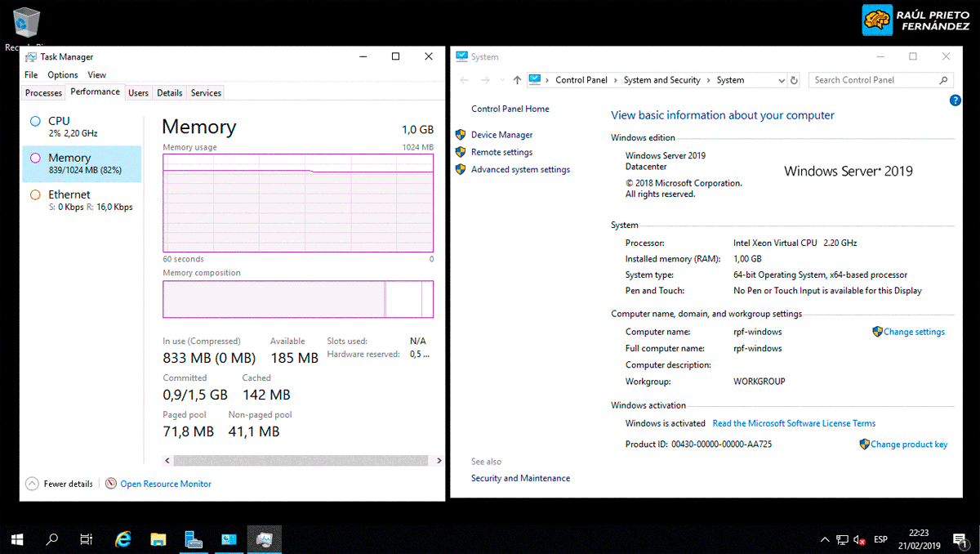Click the Server Manager taskbar icon
The height and width of the screenshot is (554, 980).
pyautogui.click(x=194, y=539)
